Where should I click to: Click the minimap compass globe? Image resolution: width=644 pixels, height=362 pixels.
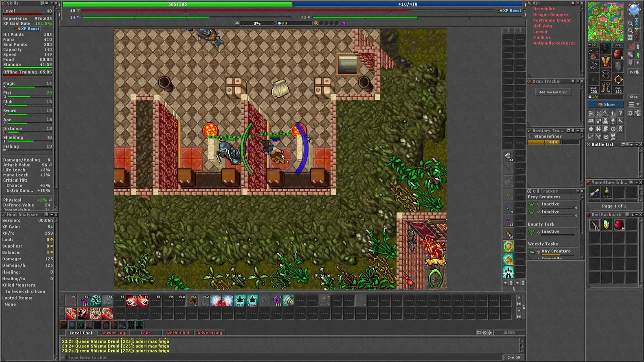pyautogui.click(x=634, y=9)
